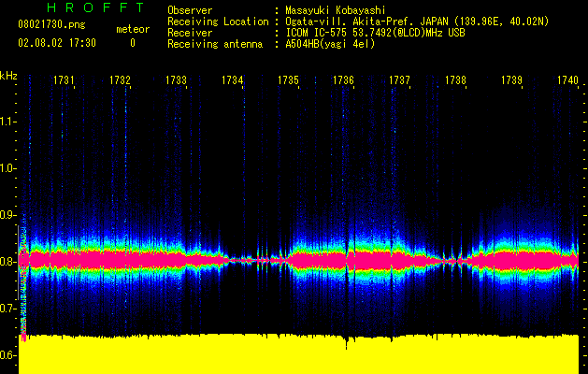
Task: Click the 1731 time marker
Action: point(64,80)
